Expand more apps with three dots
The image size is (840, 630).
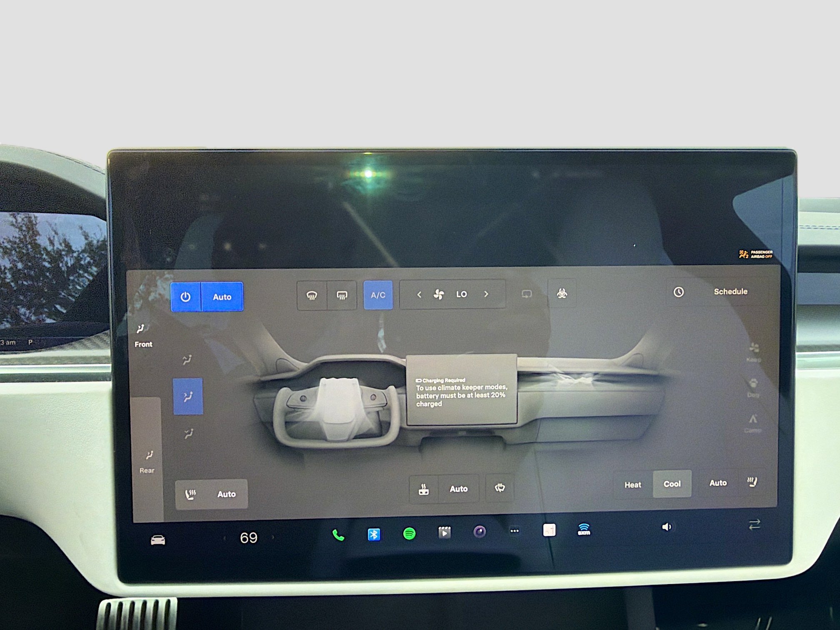click(x=515, y=531)
